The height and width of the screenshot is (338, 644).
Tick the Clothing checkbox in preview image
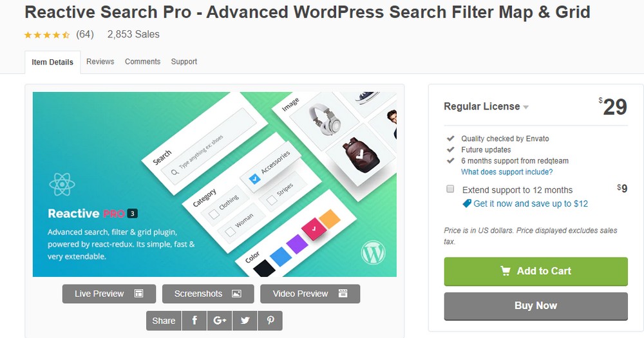click(x=214, y=214)
